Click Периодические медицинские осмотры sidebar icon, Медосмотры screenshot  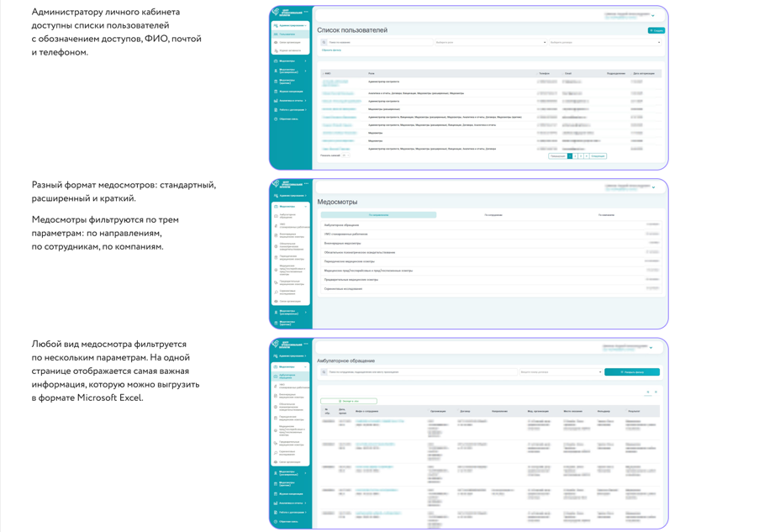(276, 257)
